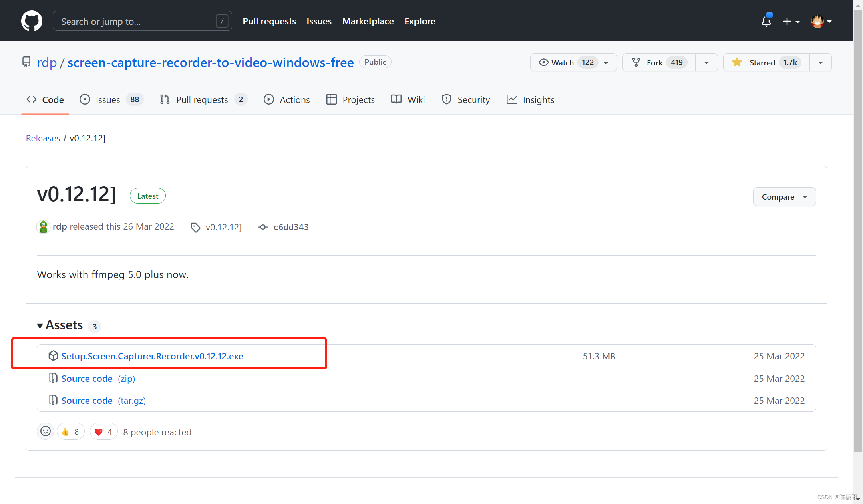Click the tag icon beside v0.12.12]
The width and height of the screenshot is (863, 504).
tap(195, 227)
